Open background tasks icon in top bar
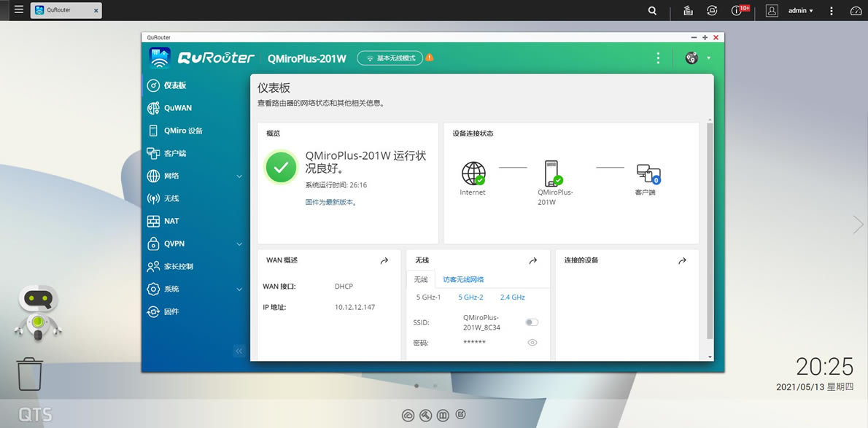Screen dimensions: 868x428 pos(688,10)
